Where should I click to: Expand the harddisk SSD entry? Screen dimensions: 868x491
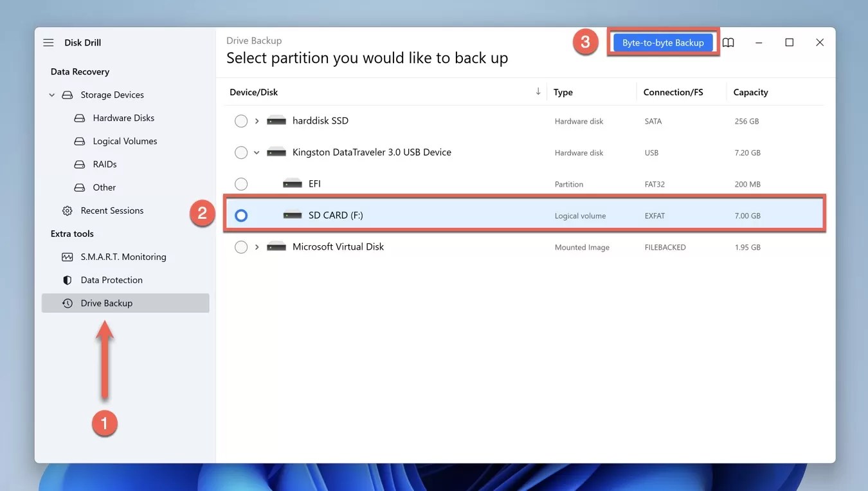click(257, 121)
